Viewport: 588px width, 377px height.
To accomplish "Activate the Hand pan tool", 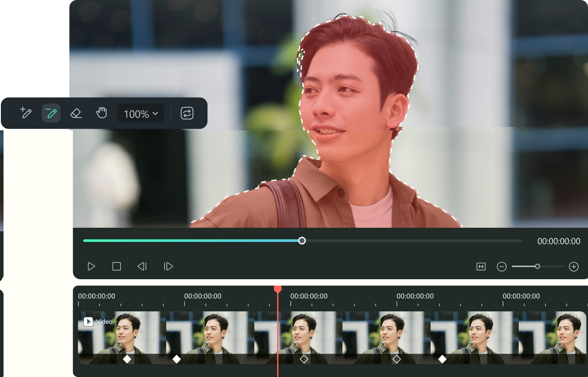I will [102, 113].
